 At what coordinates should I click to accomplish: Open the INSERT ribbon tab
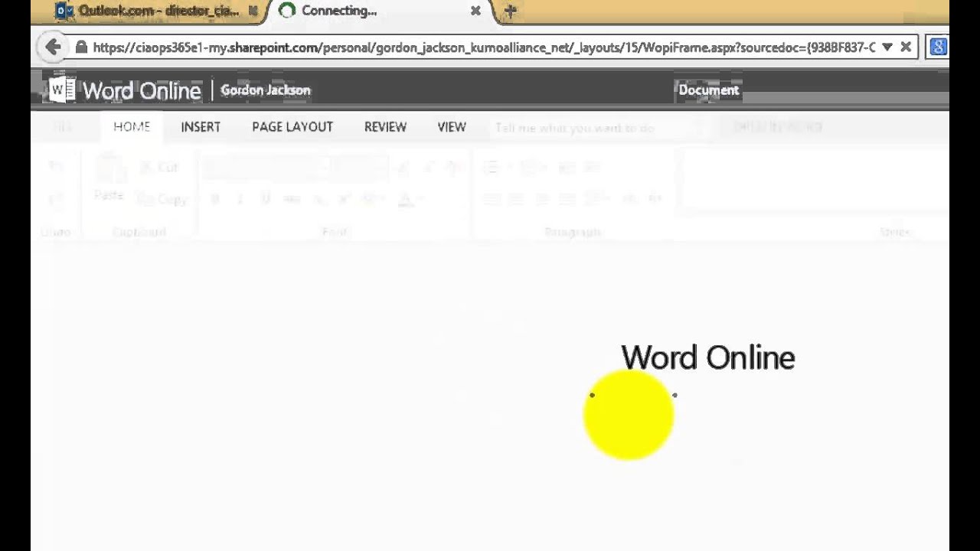point(201,127)
